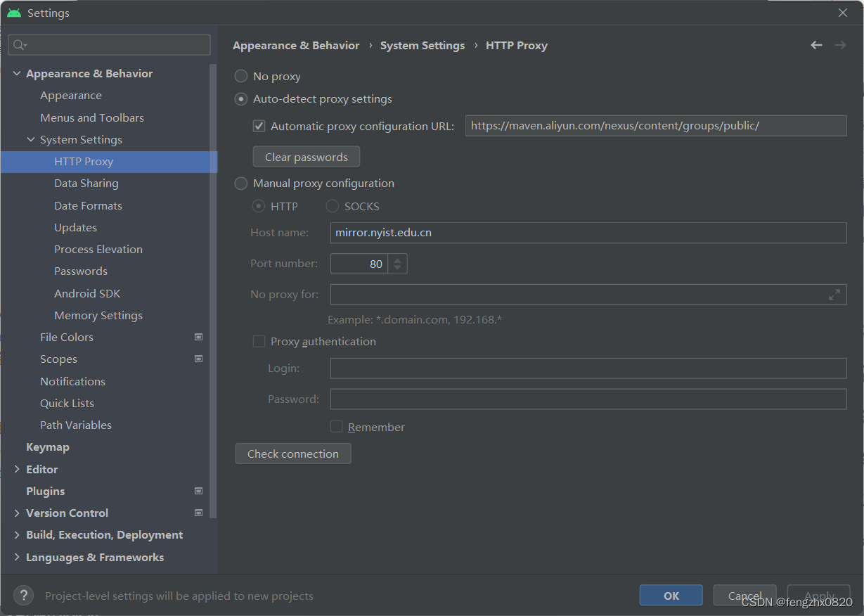Screen dimensions: 864x616
Task: Click the forward navigation arrow
Action: click(x=840, y=44)
